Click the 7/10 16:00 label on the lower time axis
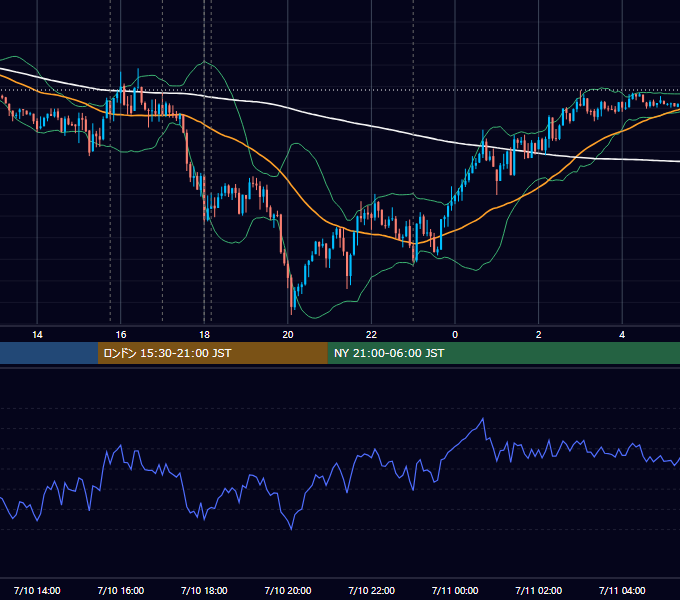The height and width of the screenshot is (600, 680). coord(121,590)
